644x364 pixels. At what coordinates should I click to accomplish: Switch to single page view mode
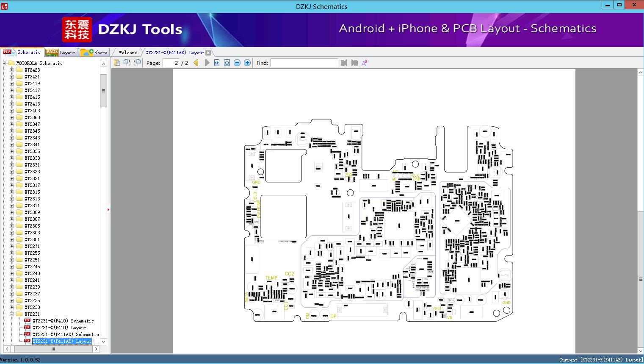pyautogui.click(x=117, y=63)
